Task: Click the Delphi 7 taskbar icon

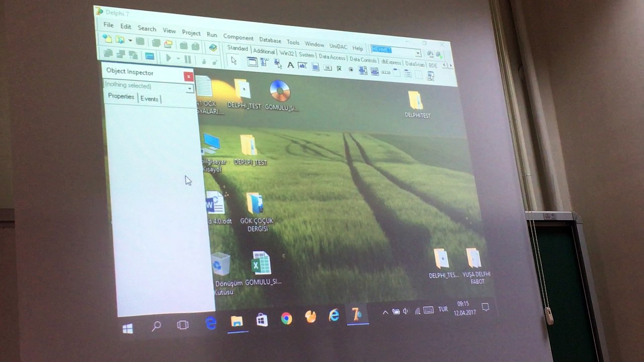Action: click(x=357, y=315)
